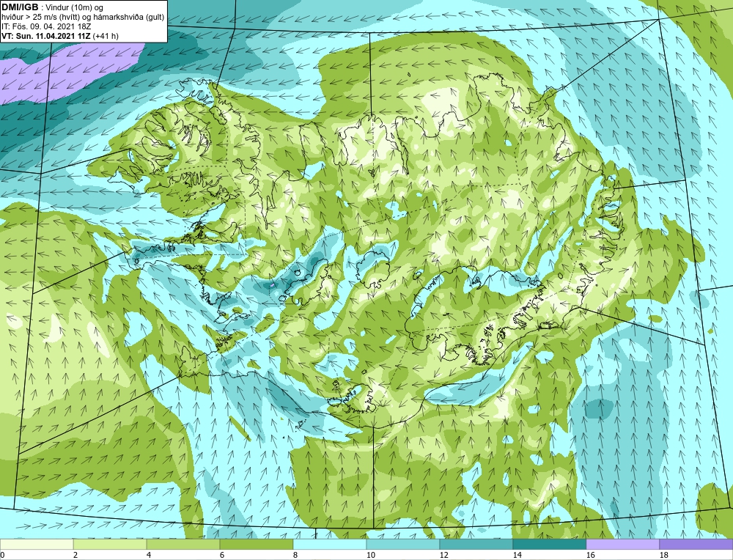Viewport: 733px width, 560px height.
Task: Select the light cyan 8–10 m/s legend swatch
Action: 330,545
